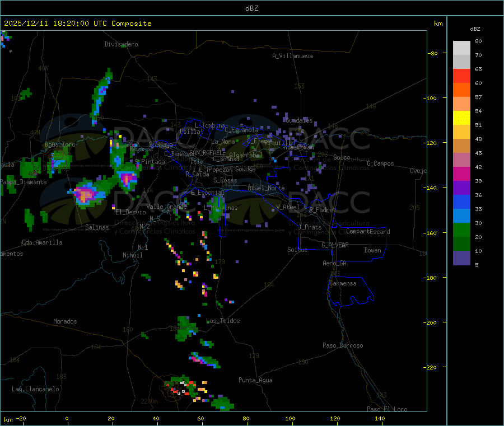The height and width of the screenshot is (426, 504).
Task: Click the 100 km x-axis tick
Action: pos(290,419)
